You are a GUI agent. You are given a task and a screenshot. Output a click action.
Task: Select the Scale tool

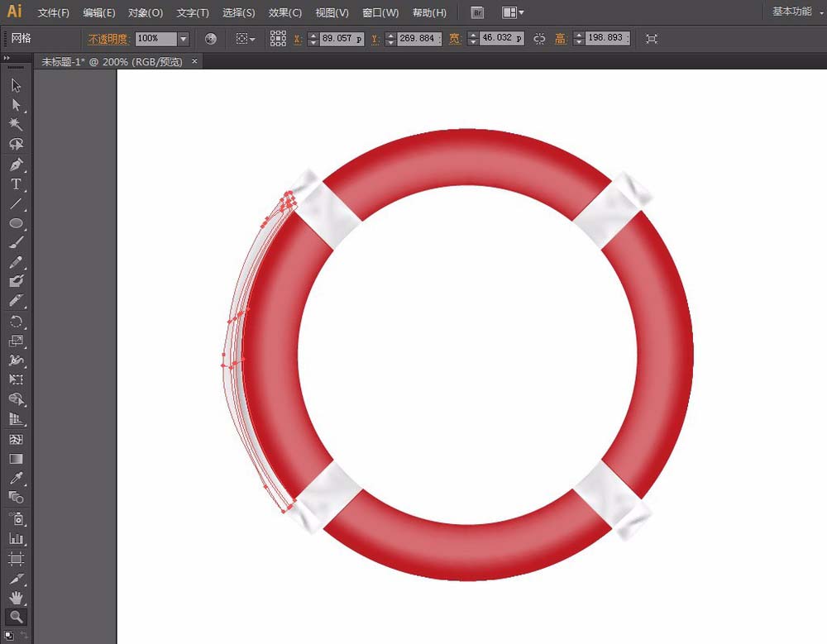click(x=16, y=341)
